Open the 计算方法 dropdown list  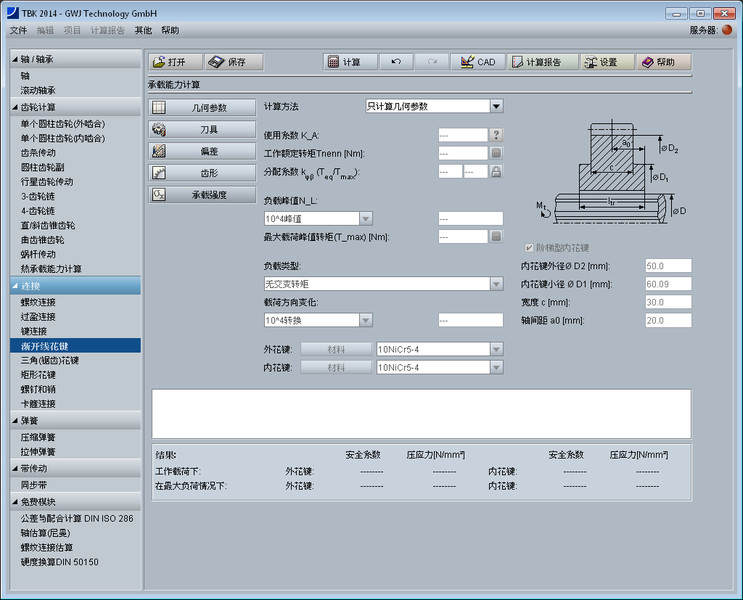(497, 106)
